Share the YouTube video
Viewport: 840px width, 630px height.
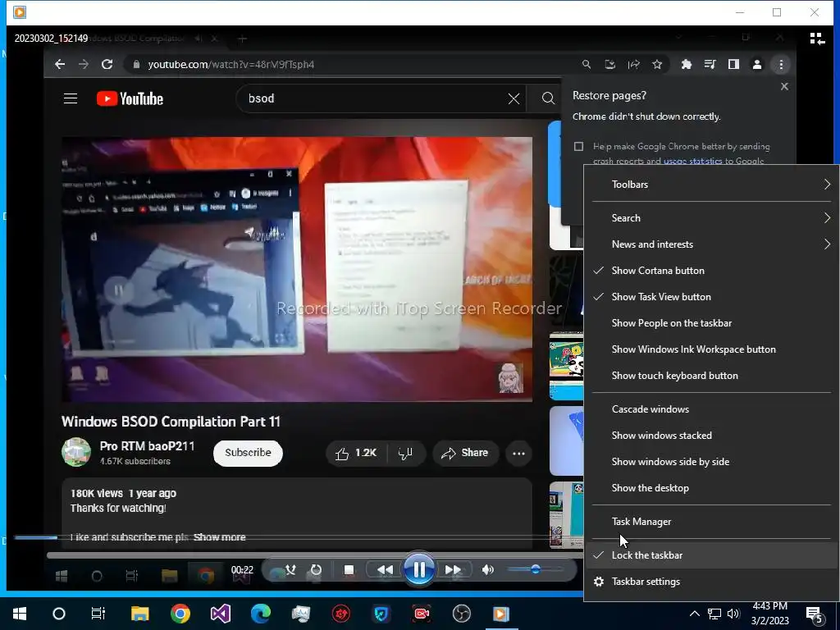(464, 453)
